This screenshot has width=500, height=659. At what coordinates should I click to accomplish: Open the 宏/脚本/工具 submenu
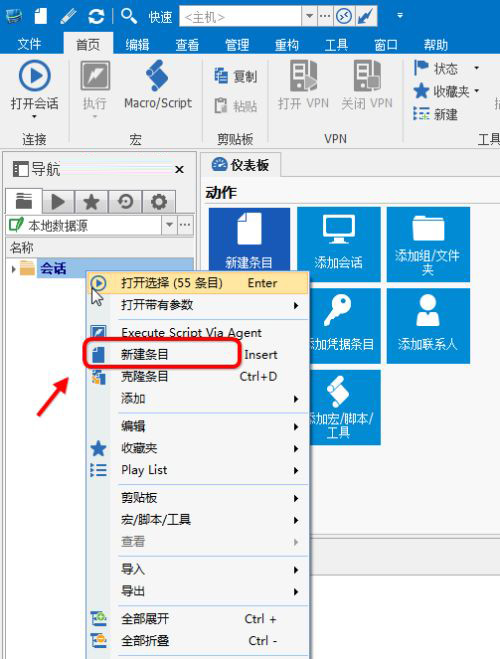click(198, 519)
